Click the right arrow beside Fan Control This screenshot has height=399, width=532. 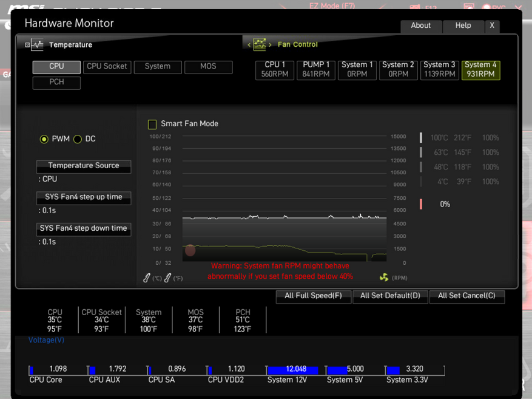(270, 45)
